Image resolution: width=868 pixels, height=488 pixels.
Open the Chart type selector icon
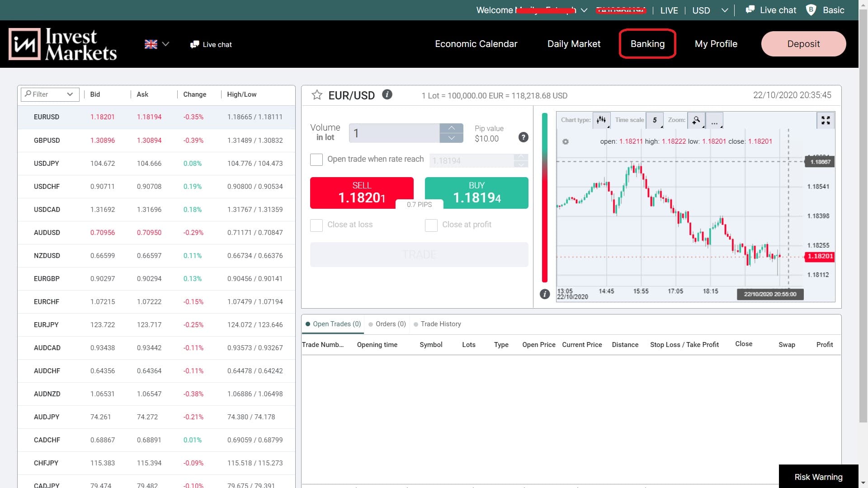601,120
